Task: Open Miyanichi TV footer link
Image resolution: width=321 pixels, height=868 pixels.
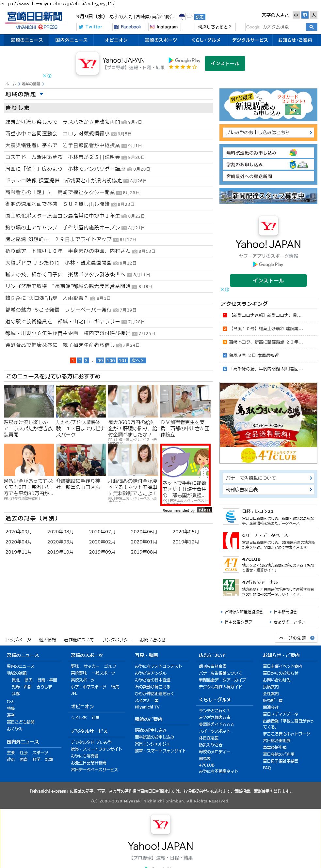Action: 147,707
